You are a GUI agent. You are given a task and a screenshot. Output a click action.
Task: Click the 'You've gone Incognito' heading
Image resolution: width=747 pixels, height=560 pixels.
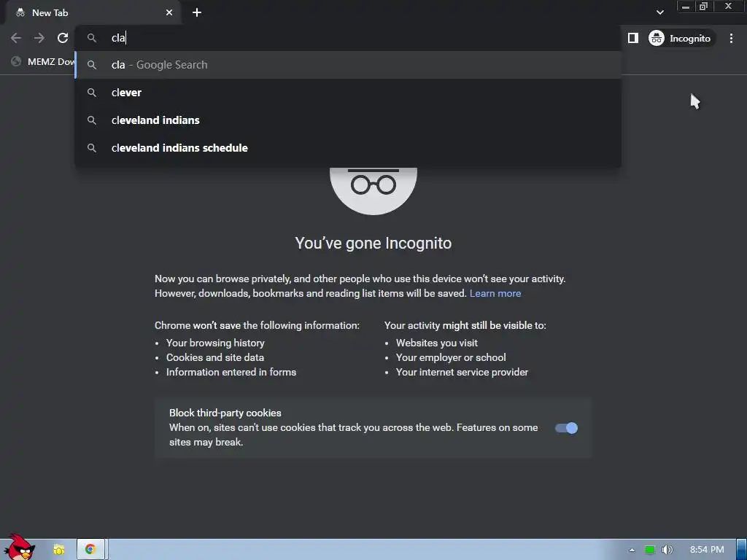point(373,244)
